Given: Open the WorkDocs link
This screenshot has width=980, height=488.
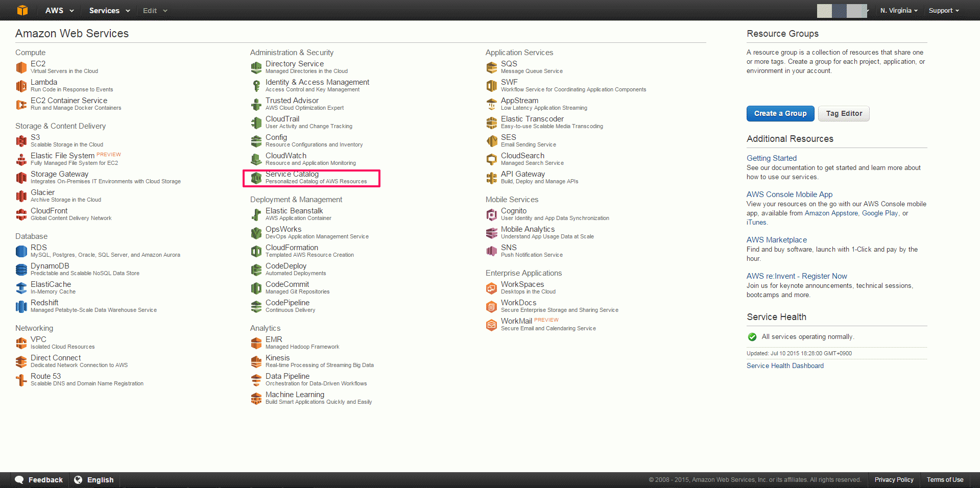Looking at the screenshot, I should [x=518, y=303].
